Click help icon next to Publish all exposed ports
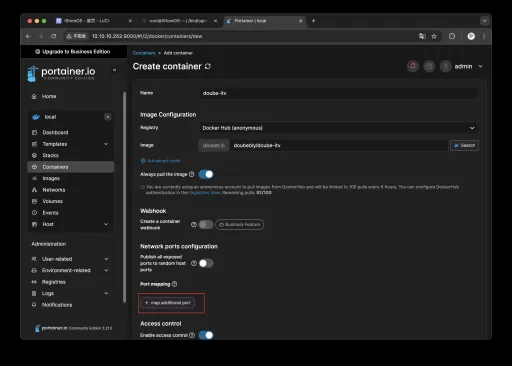This screenshot has height=366, width=512. click(x=194, y=263)
